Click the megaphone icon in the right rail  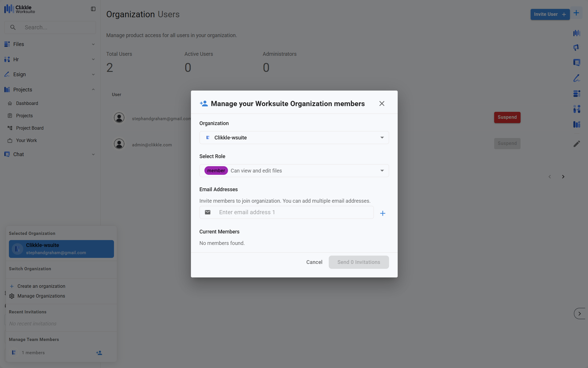[x=577, y=47]
